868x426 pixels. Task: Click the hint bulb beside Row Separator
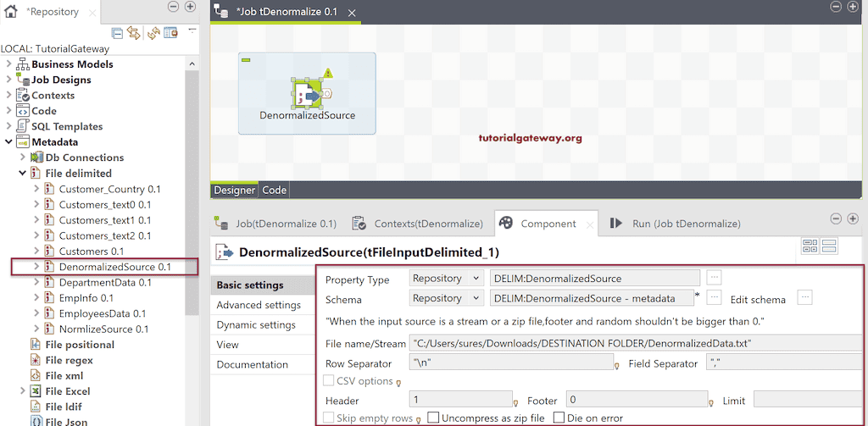click(616, 366)
